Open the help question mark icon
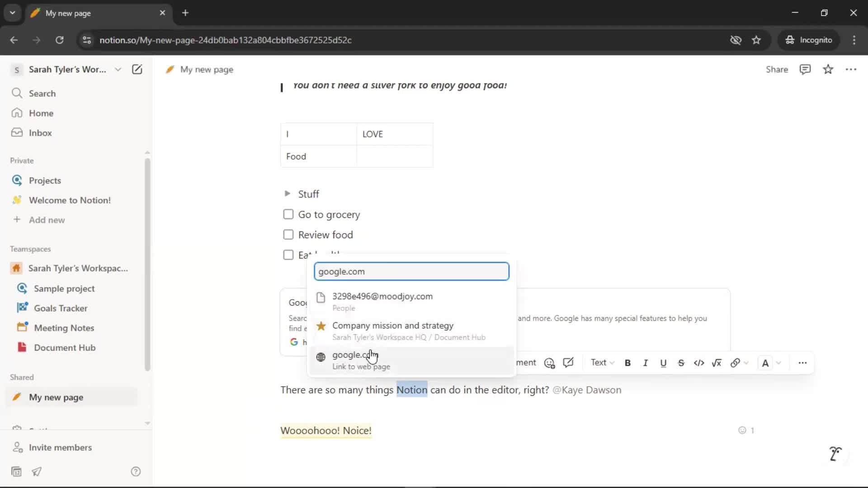Image resolution: width=868 pixels, height=488 pixels. [136, 472]
